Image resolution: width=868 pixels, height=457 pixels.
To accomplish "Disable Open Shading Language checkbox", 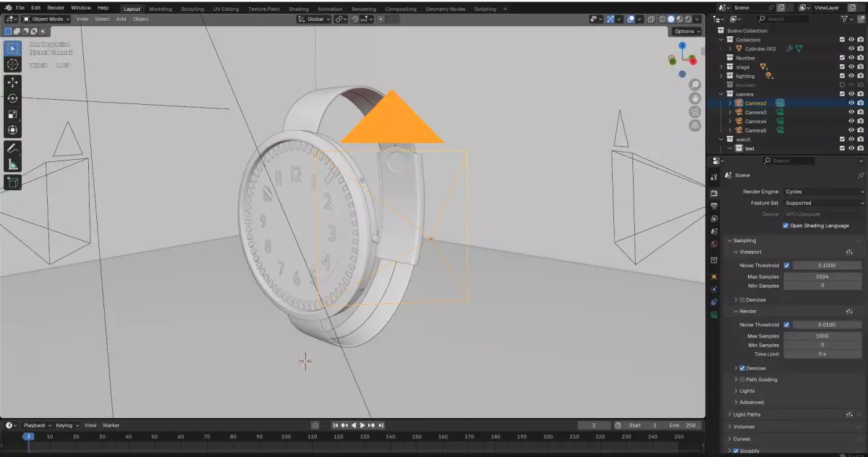I will (x=786, y=226).
